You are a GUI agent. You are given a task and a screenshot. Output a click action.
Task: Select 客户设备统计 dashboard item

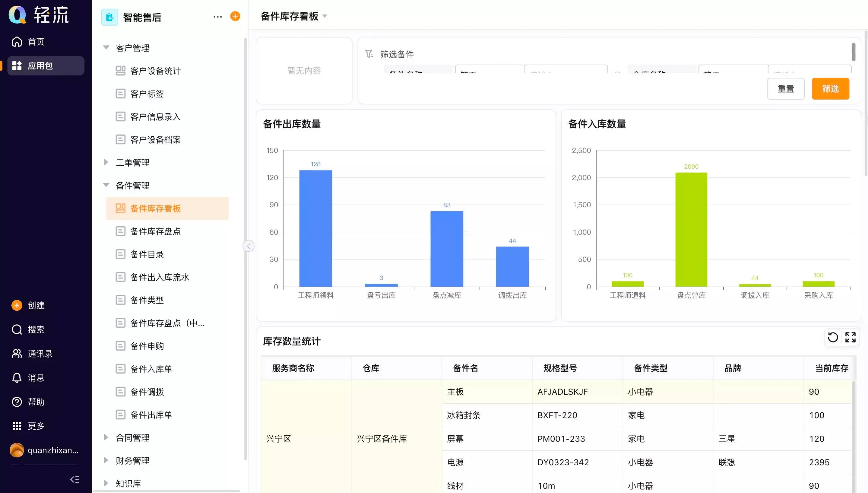(155, 71)
